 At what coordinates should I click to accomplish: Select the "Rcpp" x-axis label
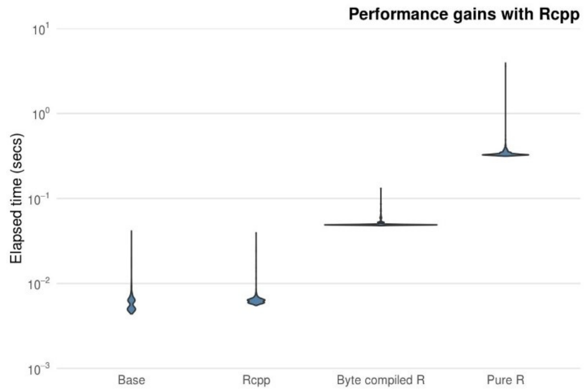click(256, 379)
